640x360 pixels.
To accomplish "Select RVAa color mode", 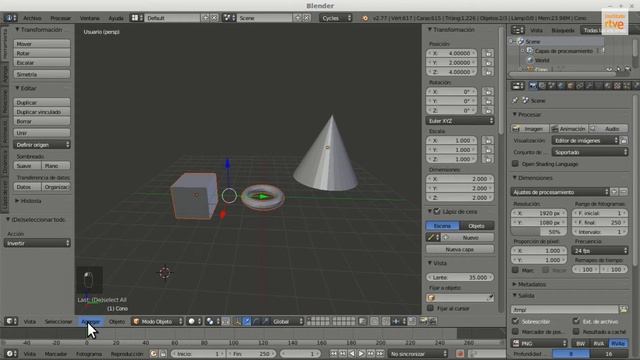I will [x=618, y=343].
